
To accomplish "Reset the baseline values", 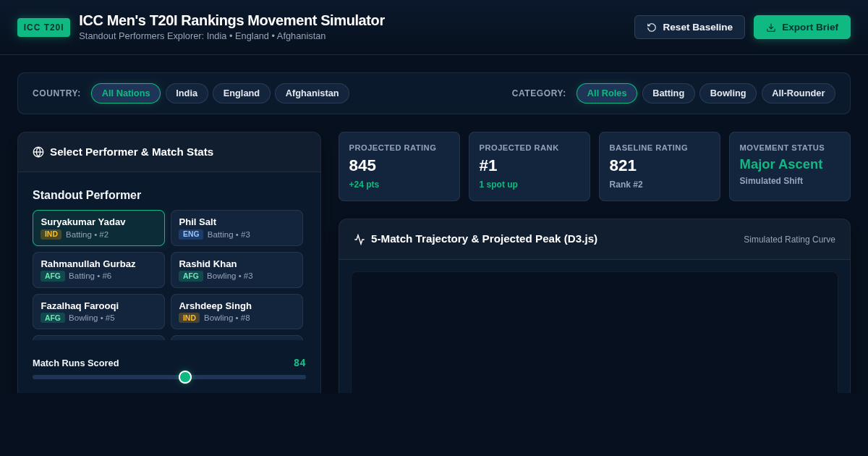I will [x=689, y=28].
